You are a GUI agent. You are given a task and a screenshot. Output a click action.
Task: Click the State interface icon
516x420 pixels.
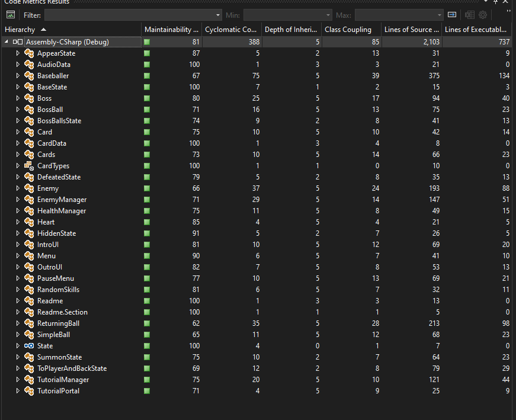(x=29, y=345)
